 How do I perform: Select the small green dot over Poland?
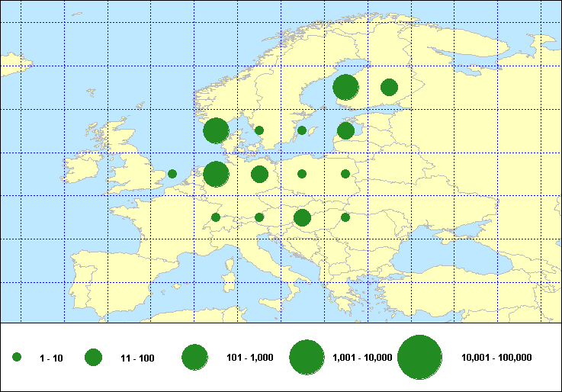[302, 174]
